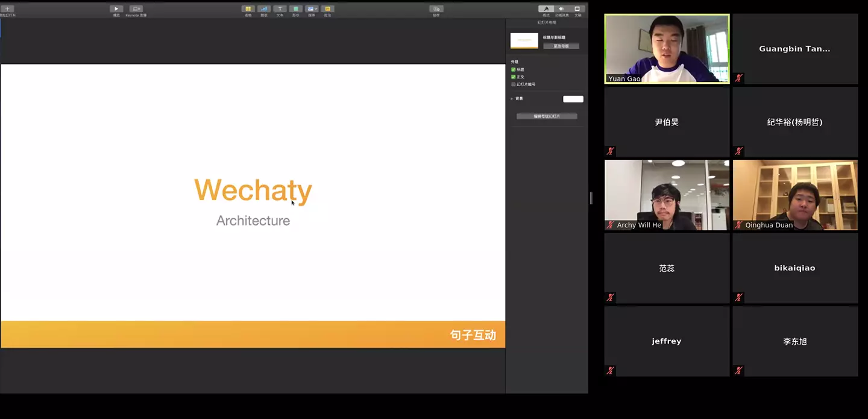Toggle the Title (标题) checkbox
868x419 pixels.
click(x=514, y=69)
